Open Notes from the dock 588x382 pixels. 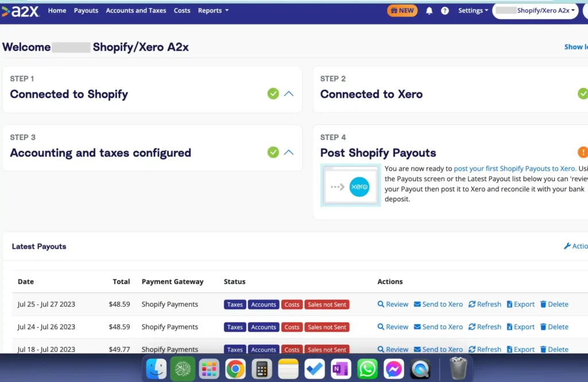[x=288, y=369]
